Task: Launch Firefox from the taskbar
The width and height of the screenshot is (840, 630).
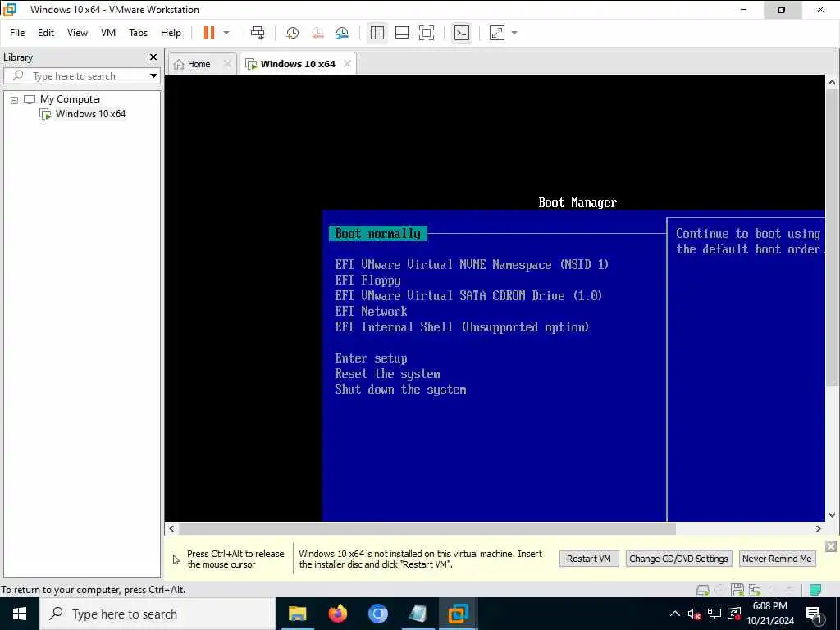Action: 337,614
